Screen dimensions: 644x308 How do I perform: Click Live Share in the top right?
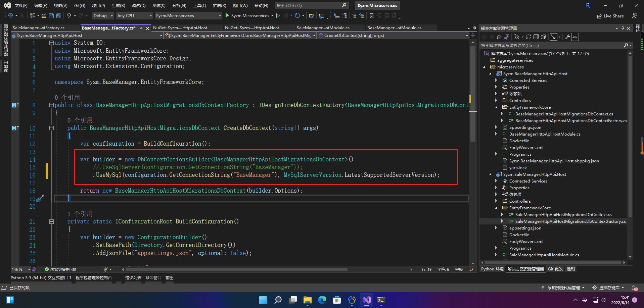point(610,16)
